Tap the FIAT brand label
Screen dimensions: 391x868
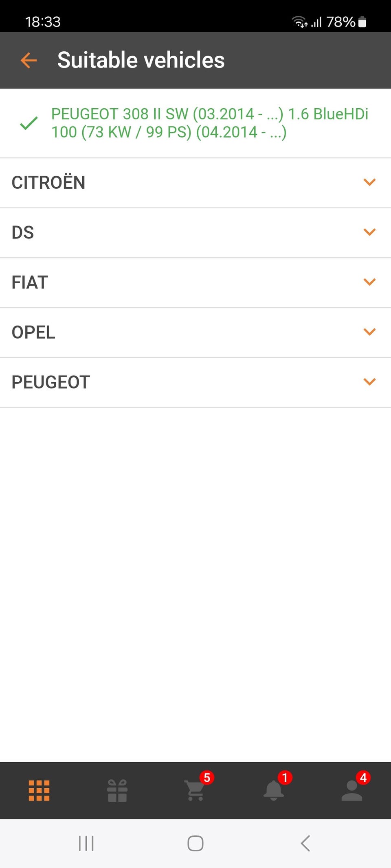(x=30, y=282)
